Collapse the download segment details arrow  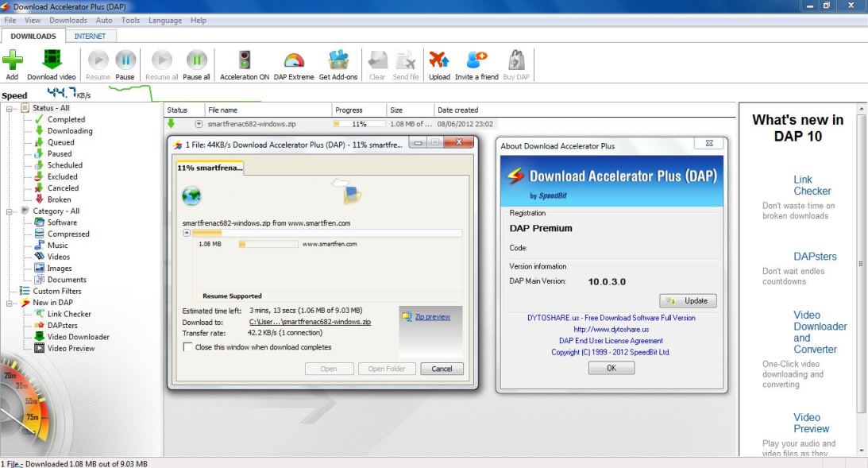coord(187,233)
